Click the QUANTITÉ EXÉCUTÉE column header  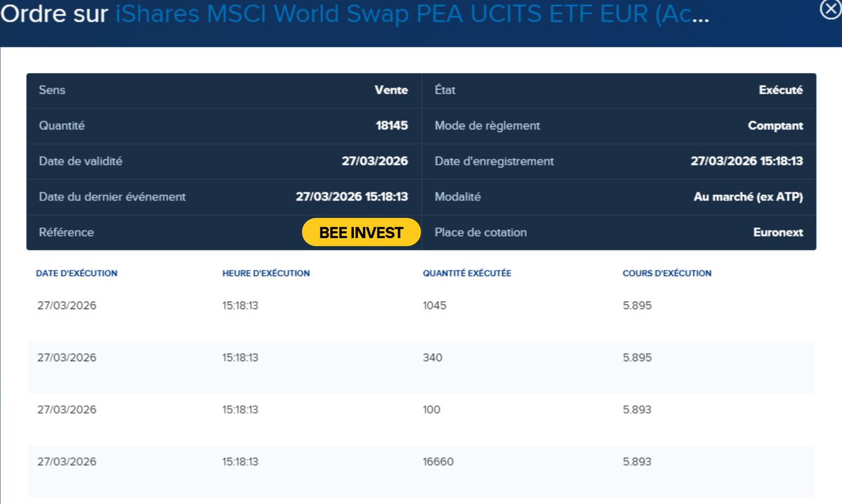tap(466, 273)
